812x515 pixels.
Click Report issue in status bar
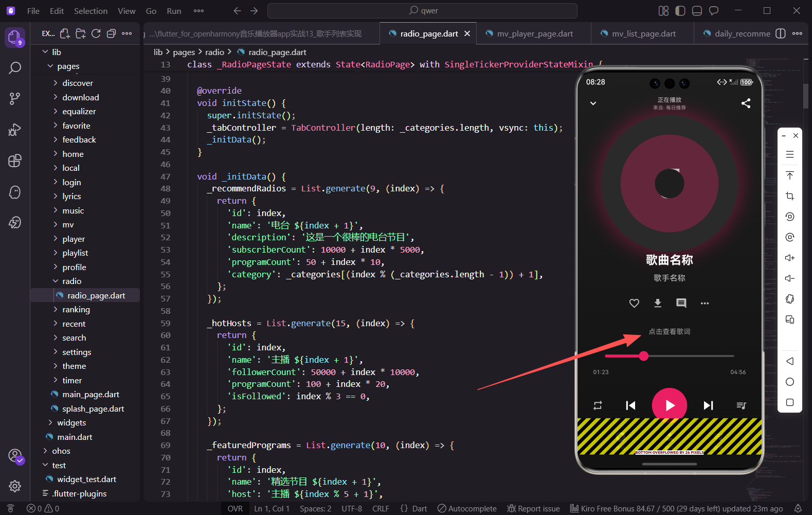(x=533, y=508)
